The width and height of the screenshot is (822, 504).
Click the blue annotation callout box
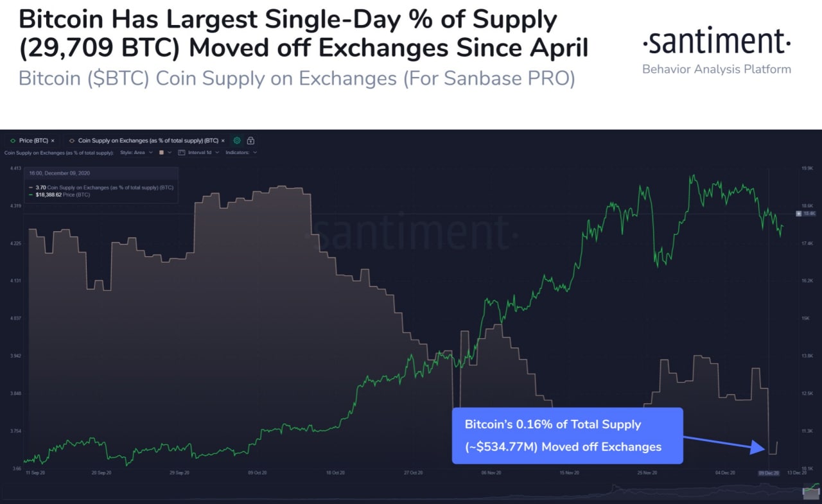(x=568, y=435)
